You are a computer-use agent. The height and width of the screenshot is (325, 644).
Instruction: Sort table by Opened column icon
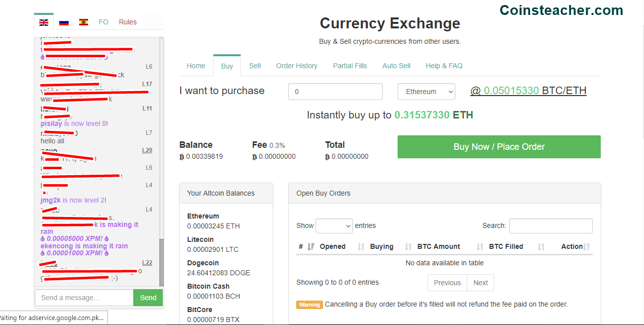(x=361, y=246)
